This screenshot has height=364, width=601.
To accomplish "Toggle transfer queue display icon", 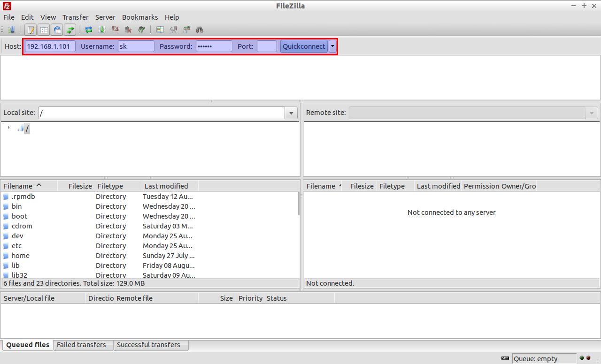I will (x=70, y=30).
